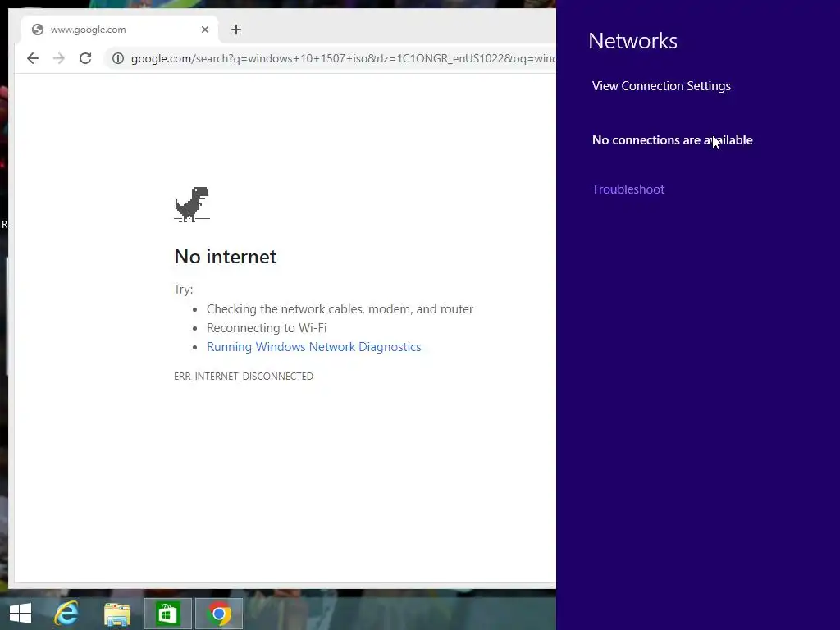840x630 pixels.
Task: Click 'Checking the network cables, modem, and router'
Action: 340,309
